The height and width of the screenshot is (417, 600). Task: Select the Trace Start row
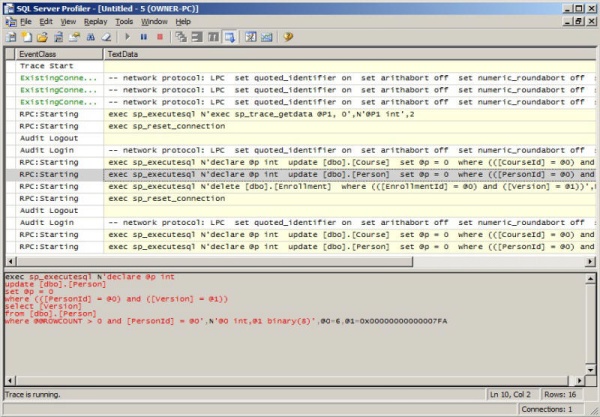(x=300, y=66)
